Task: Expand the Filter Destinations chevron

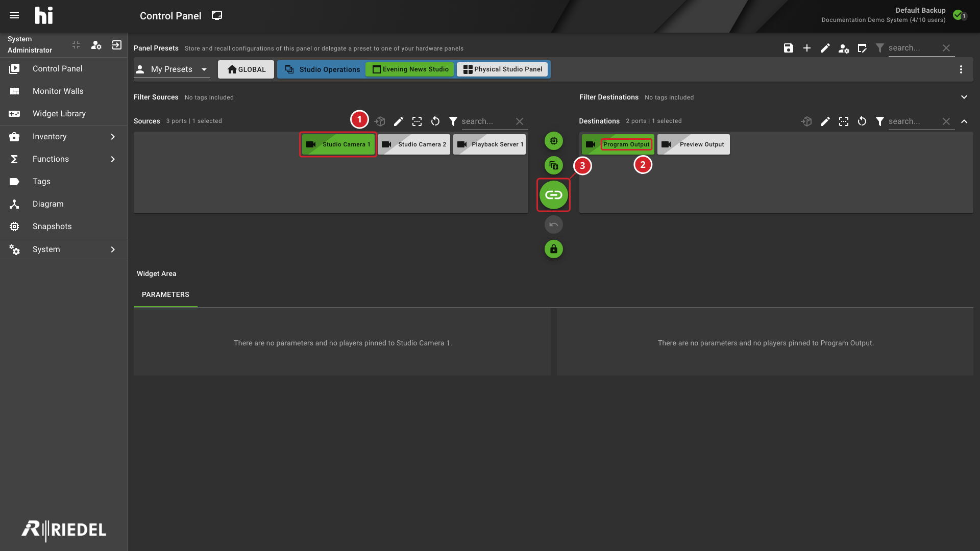Action: point(964,97)
